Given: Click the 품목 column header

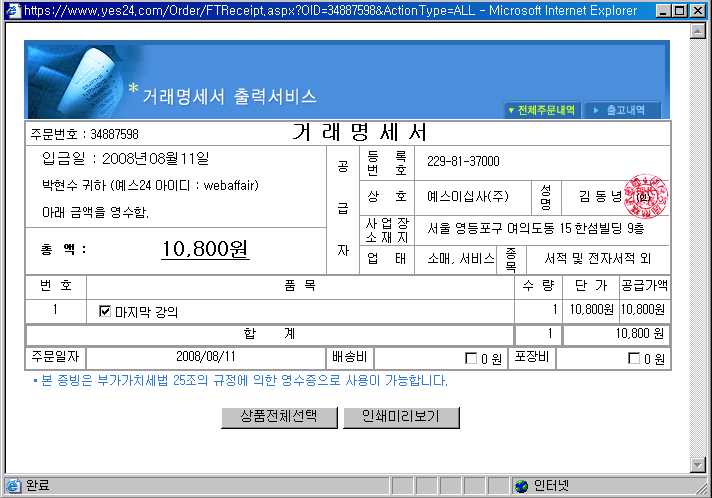Looking at the screenshot, I should point(300,286).
